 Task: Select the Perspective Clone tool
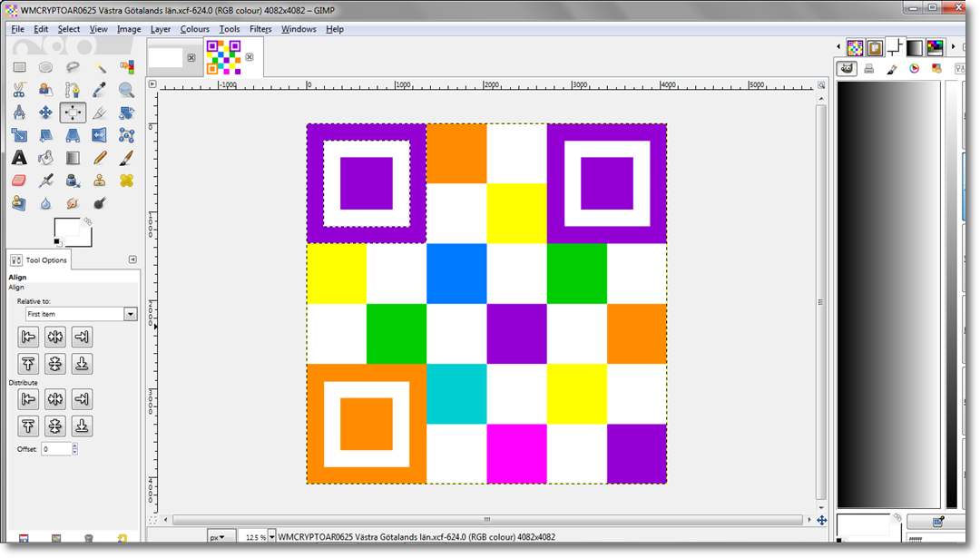click(19, 203)
